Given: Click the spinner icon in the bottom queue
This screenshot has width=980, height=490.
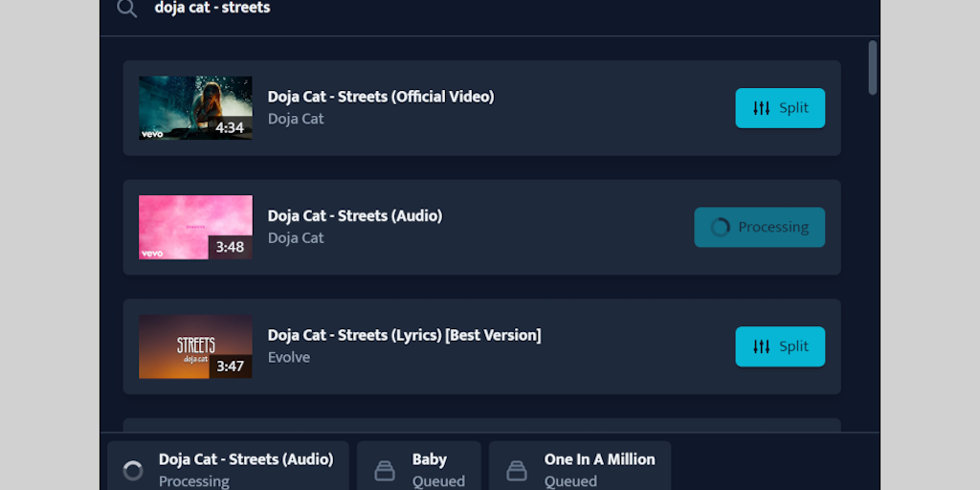Looking at the screenshot, I should pos(133,471).
